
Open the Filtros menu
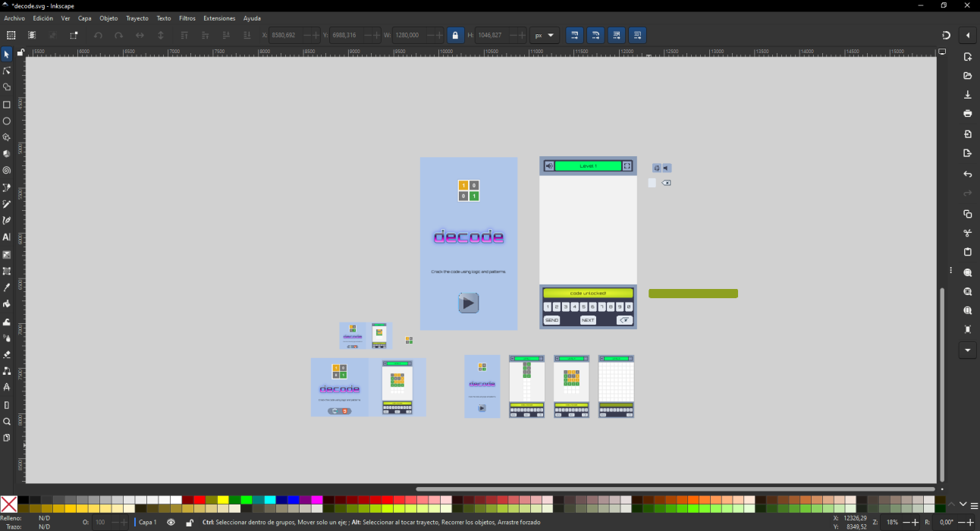187,18
